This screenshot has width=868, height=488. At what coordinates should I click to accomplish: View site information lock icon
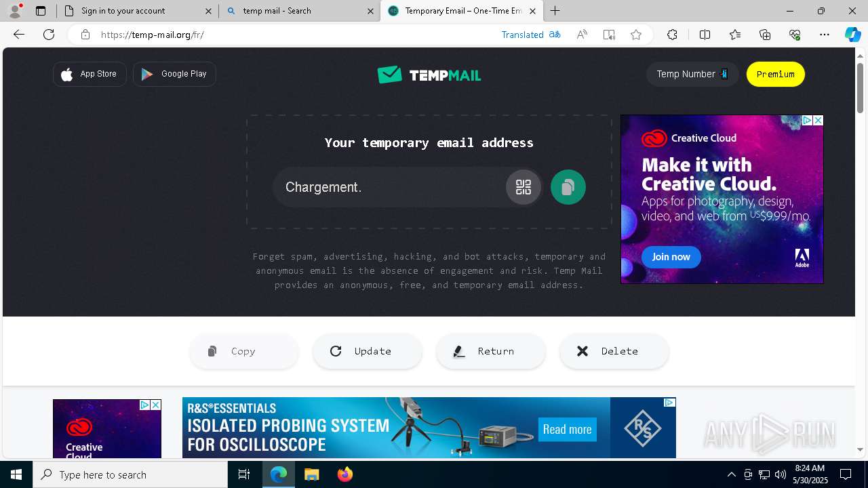pyautogui.click(x=85, y=35)
